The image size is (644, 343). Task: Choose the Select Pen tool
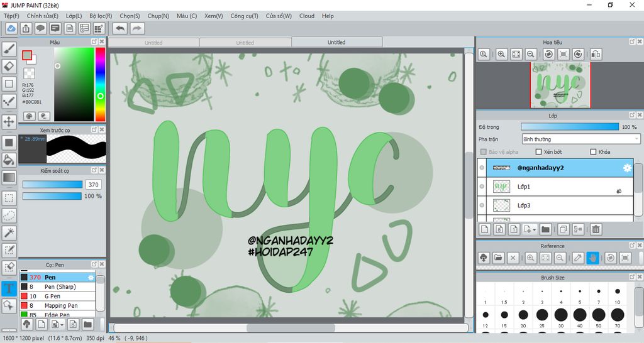[9, 250]
